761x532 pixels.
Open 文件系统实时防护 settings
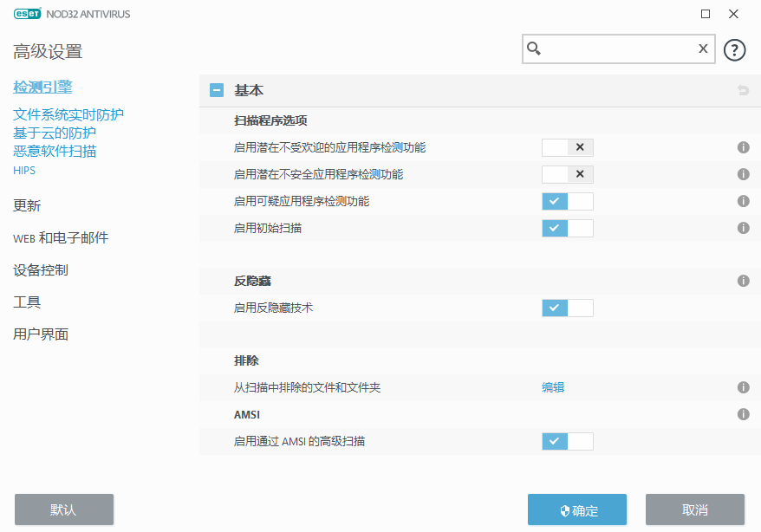(68, 114)
